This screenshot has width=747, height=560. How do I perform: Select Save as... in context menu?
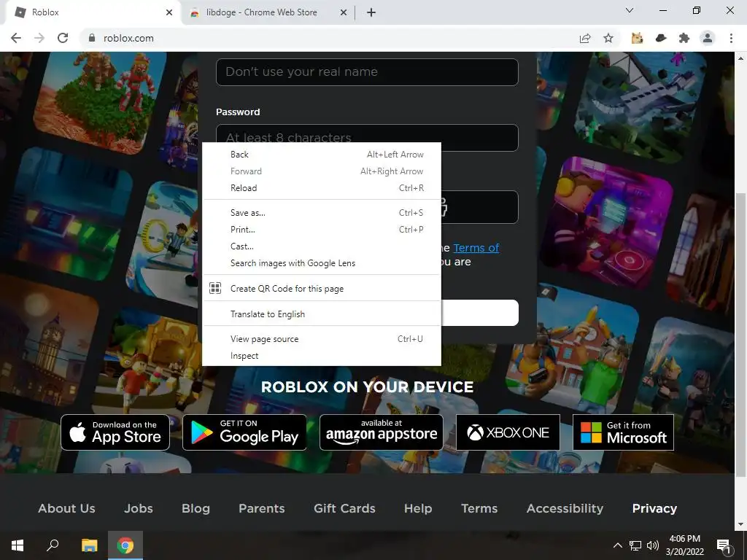click(322, 213)
